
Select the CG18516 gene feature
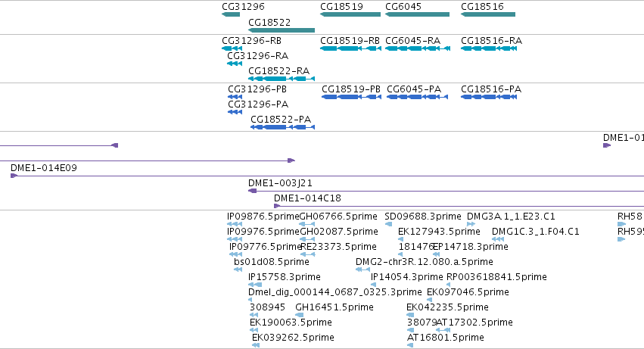click(x=488, y=14)
